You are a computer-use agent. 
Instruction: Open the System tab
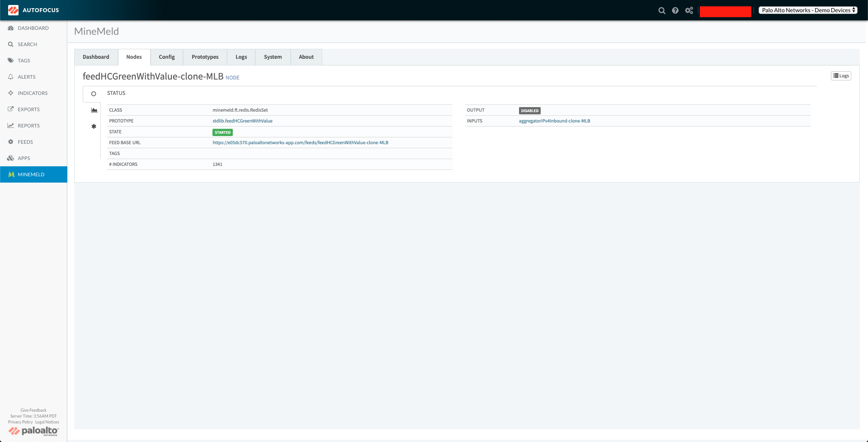point(273,57)
